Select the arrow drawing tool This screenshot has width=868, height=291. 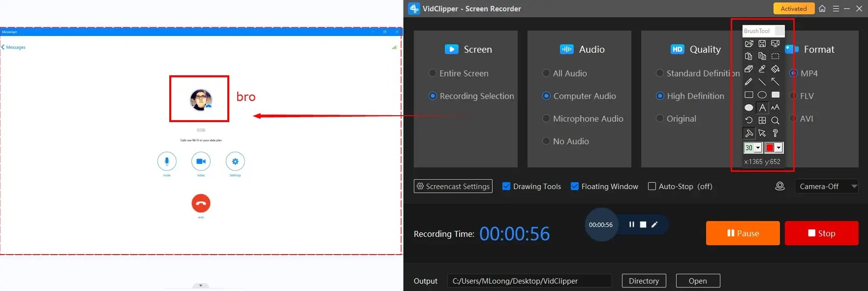point(775,82)
